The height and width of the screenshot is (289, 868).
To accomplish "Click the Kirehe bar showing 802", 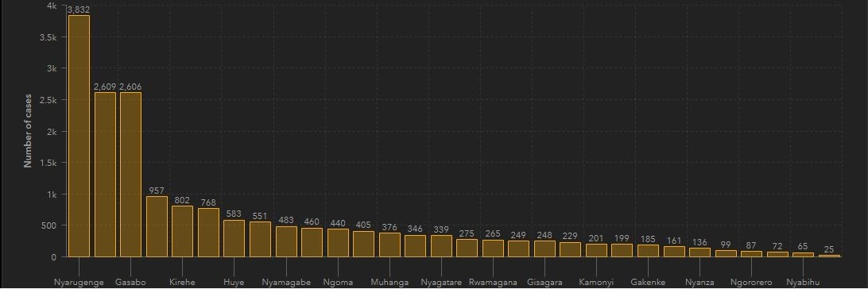I will (x=182, y=232).
